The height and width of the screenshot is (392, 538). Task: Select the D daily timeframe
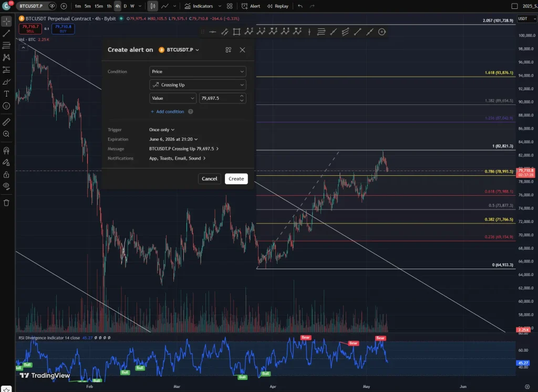[125, 6]
